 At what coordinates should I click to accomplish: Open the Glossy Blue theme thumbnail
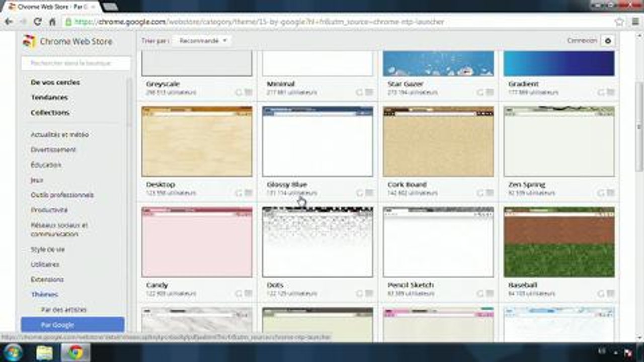317,141
